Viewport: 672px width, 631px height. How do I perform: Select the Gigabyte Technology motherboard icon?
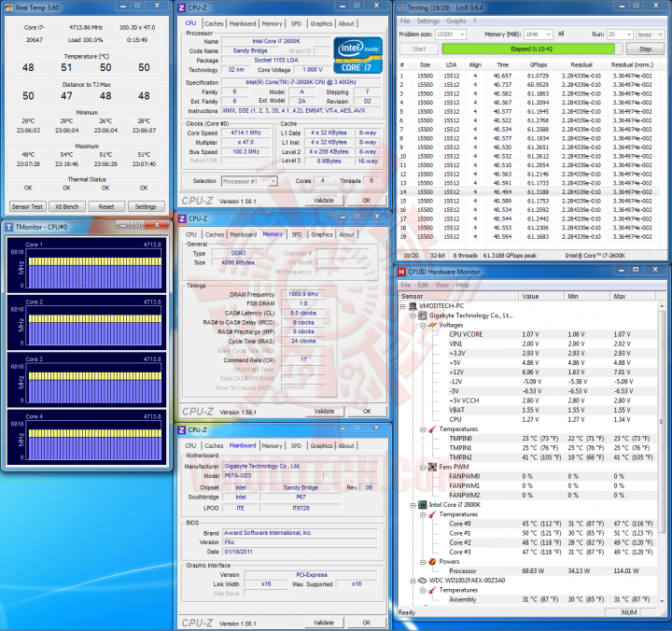(422, 315)
